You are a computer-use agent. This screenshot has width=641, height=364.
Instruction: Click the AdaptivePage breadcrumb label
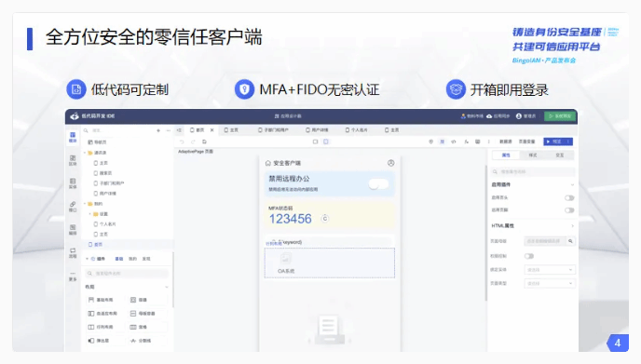pyautogui.click(x=196, y=152)
